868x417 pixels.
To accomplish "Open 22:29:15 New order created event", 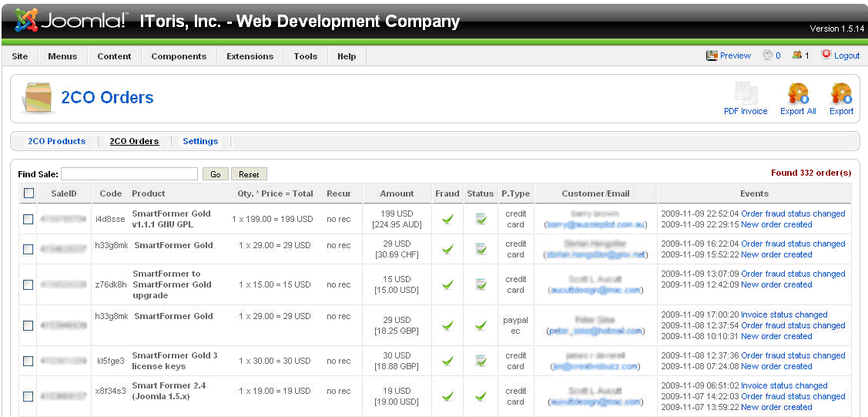I will 776,224.
